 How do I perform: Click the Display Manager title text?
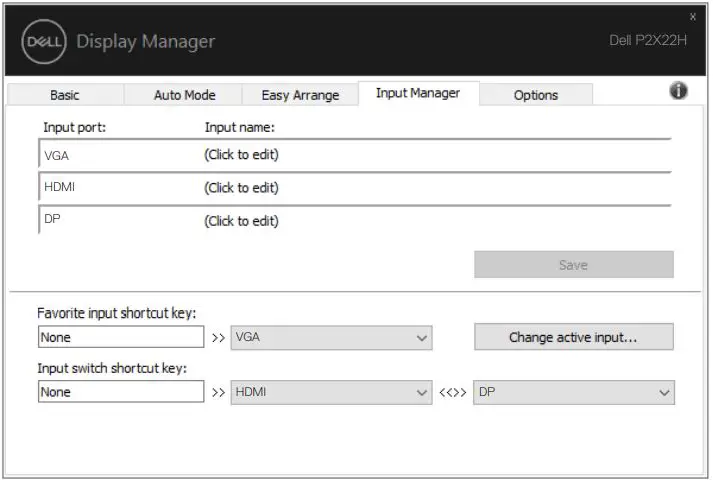pyautogui.click(x=146, y=41)
